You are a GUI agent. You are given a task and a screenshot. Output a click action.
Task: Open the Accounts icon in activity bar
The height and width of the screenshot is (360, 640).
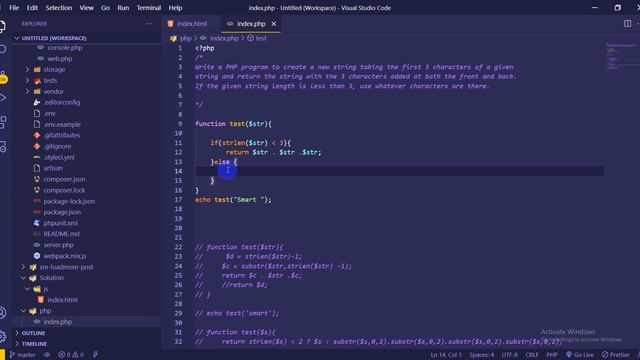pos(2,313)
